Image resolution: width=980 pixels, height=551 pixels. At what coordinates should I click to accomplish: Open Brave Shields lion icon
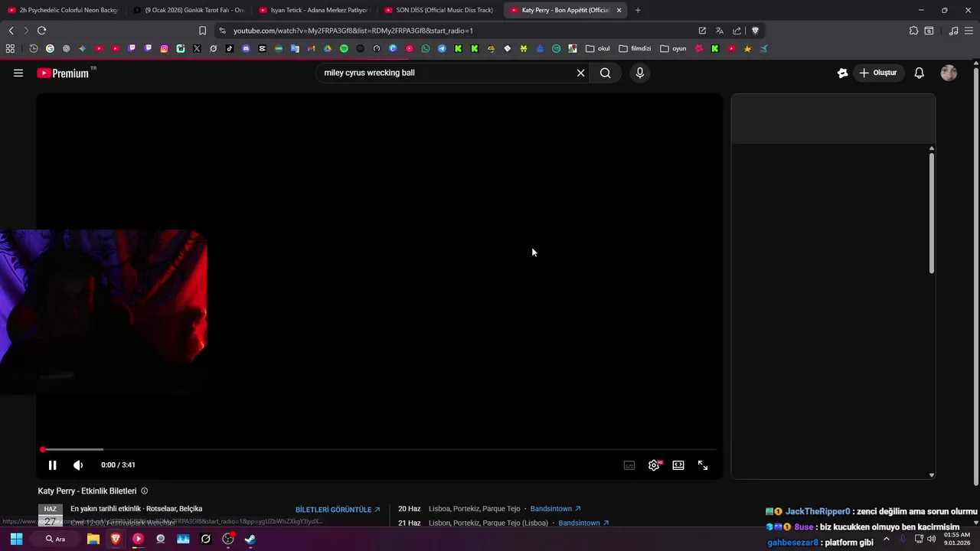click(755, 31)
